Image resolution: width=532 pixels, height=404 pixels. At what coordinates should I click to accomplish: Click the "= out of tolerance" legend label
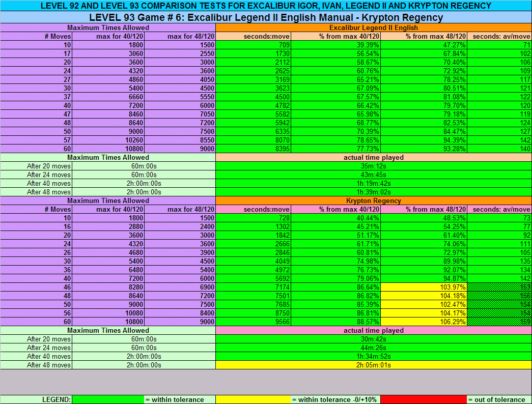[x=499, y=399]
